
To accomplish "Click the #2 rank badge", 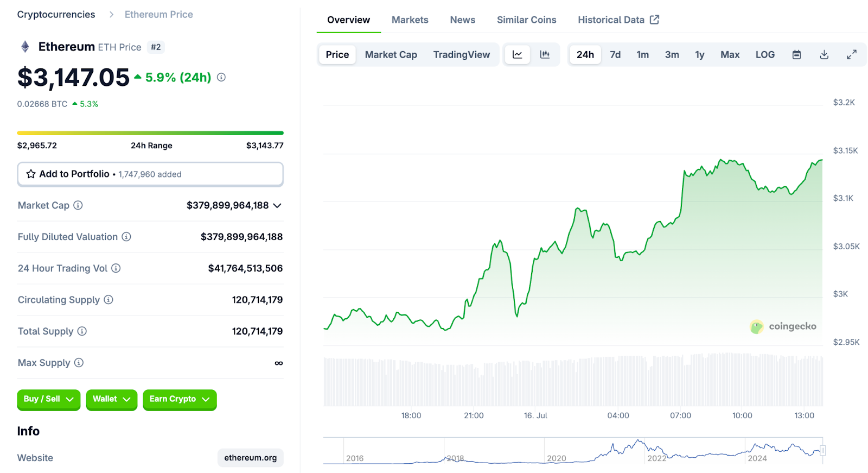I will pyautogui.click(x=156, y=47).
